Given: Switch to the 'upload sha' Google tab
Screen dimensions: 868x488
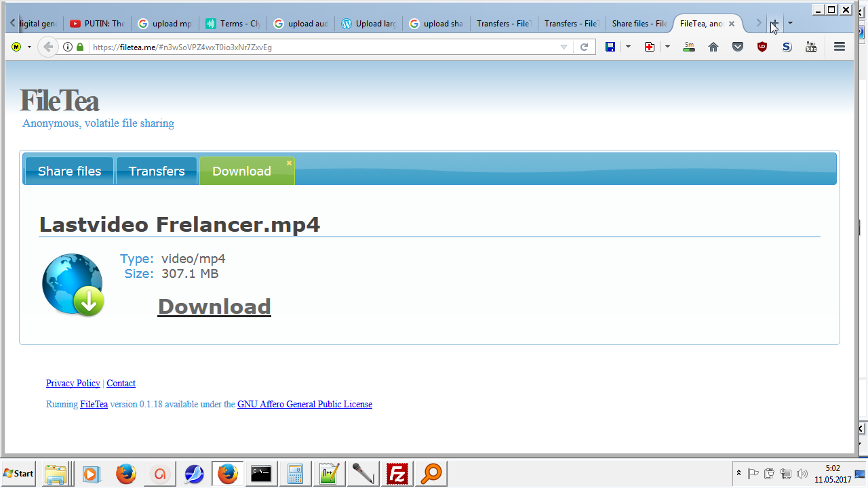Looking at the screenshot, I should coord(436,24).
